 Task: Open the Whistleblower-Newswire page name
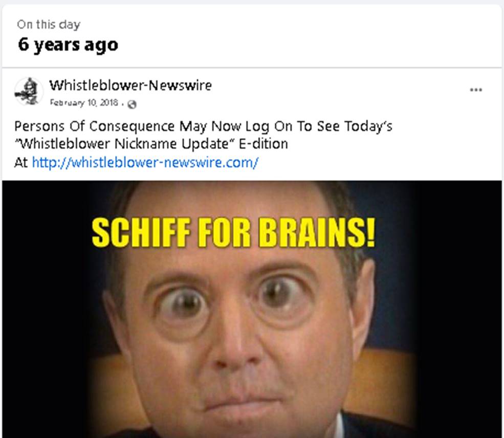pos(130,85)
